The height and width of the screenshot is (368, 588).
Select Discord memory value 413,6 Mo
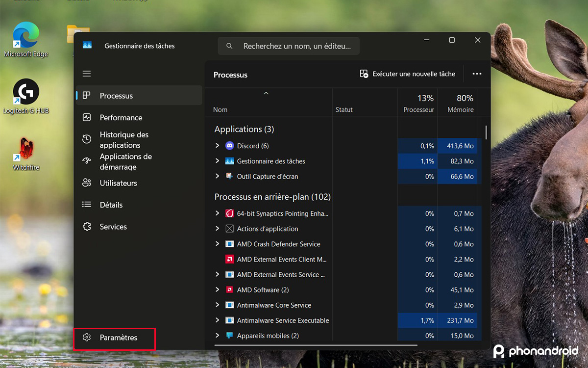coord(457,146)
